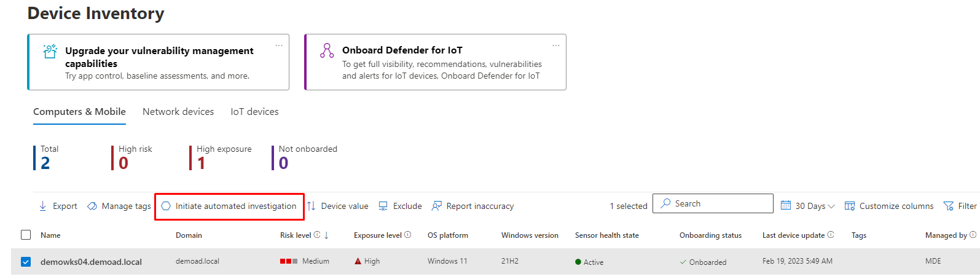Sort by the Risk level column arrow
The height and width of the screenshot is (279, 980).
[326, 235]
